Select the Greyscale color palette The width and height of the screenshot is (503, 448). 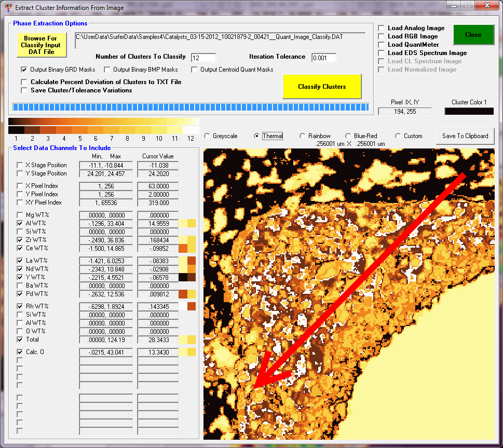[x=207, y=136]
